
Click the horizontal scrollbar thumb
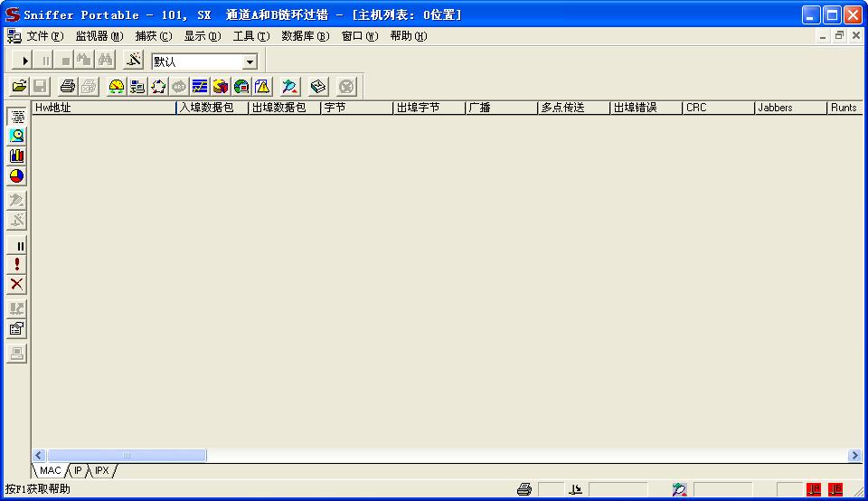tap(127, 455)
